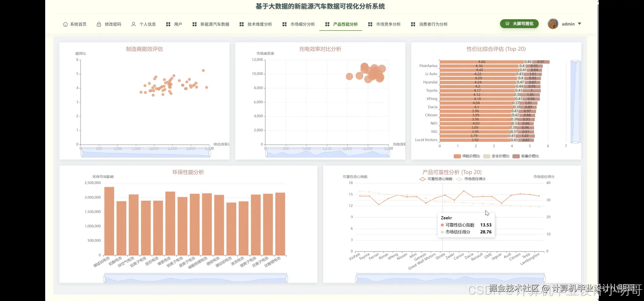Click the VinFast x-axis label
Viewport: 644px width, 301px height.
point(355,257)
